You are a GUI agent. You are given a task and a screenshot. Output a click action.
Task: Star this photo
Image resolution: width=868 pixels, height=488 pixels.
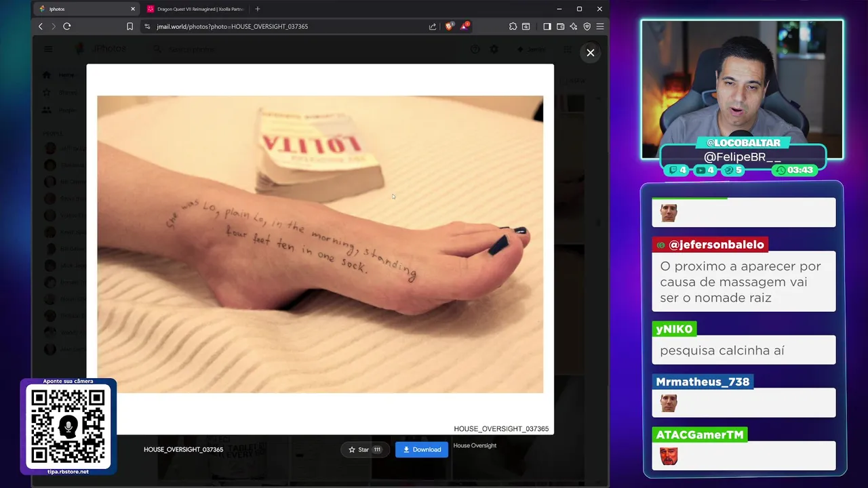(x=364, y=449)
